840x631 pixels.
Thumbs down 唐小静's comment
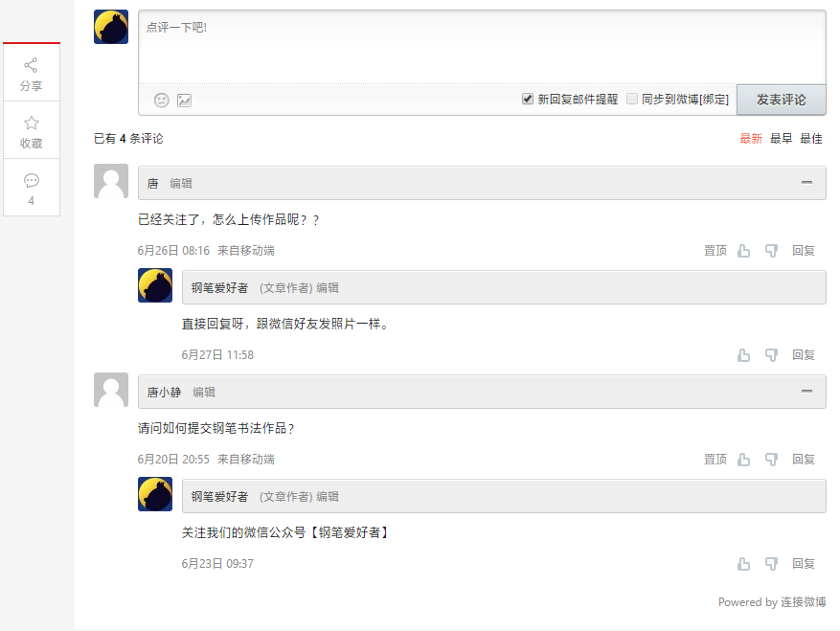(771, 459)
